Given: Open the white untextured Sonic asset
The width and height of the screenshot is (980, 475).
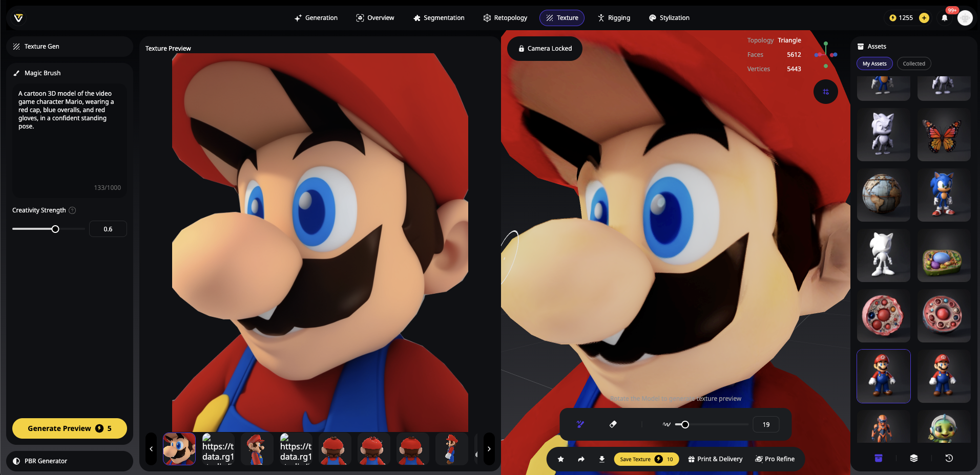Looking at the screenshot, I should (x=884, y=255).
